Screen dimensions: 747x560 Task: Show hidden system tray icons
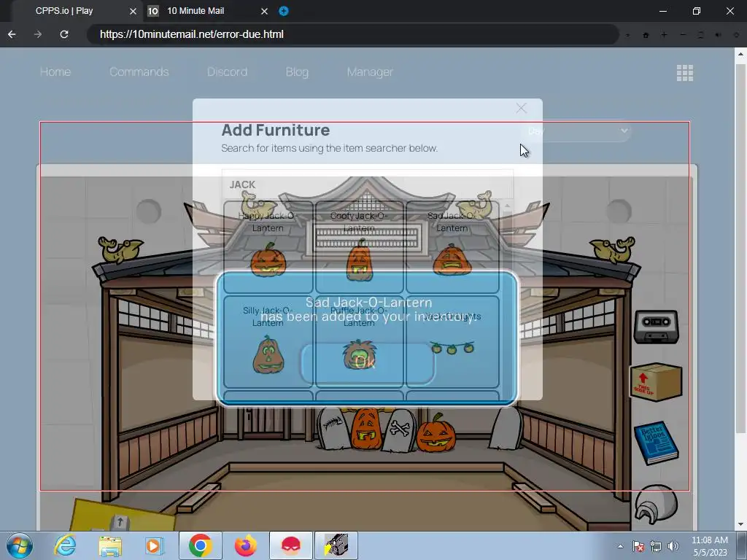pos(620,546)
